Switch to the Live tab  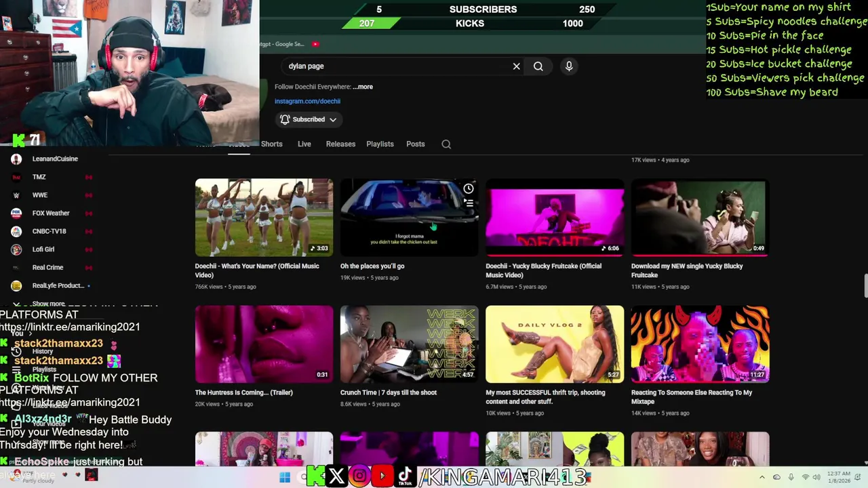pos(304,144)
